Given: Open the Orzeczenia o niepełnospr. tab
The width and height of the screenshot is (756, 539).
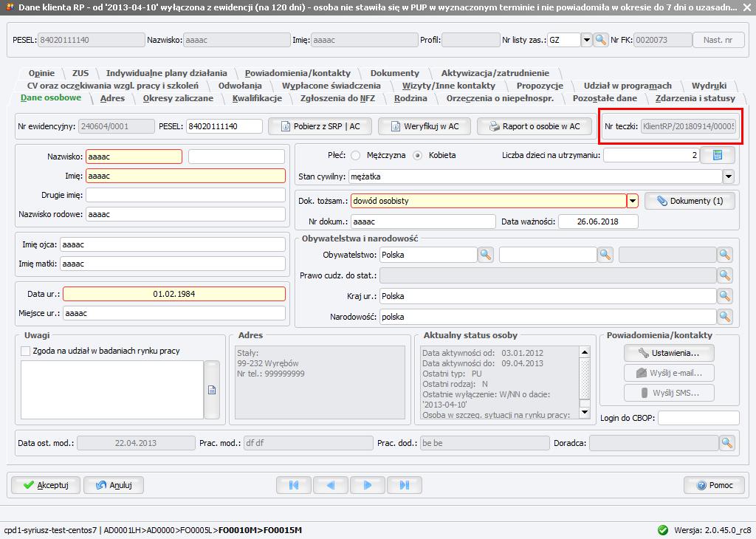Looking at the screenshot, I should pos(500,98).
